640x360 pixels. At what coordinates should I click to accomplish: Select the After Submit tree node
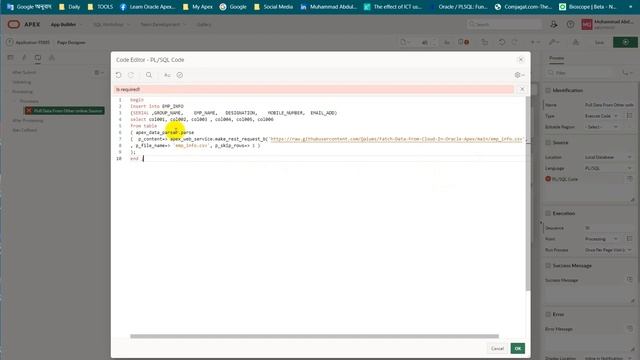point(24,72)
